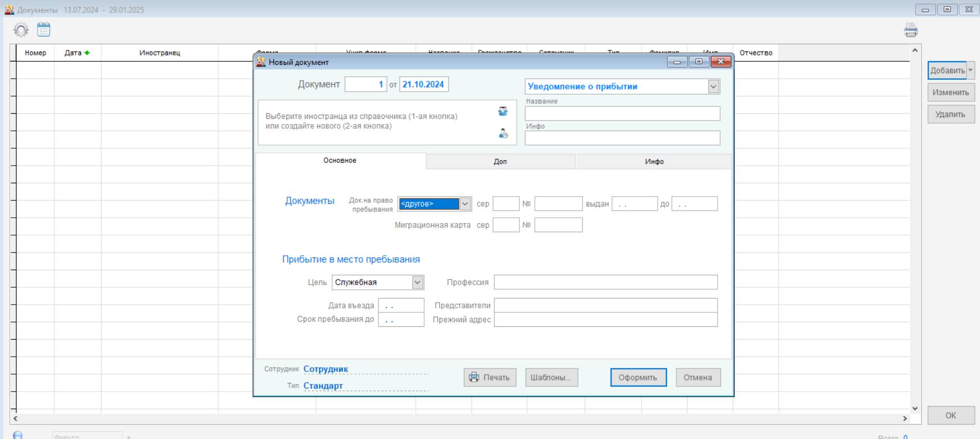
Task: Sort table by 'Дата' column header
Action: click(77, 52)
